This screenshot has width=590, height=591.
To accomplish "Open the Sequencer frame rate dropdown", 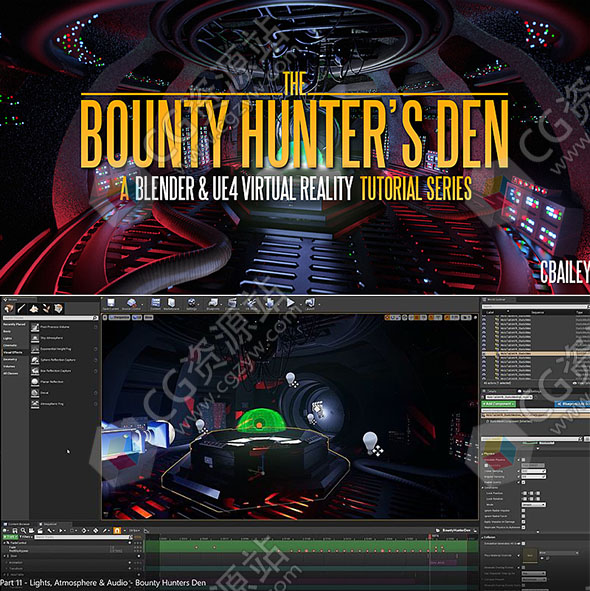I will (135, 530).
